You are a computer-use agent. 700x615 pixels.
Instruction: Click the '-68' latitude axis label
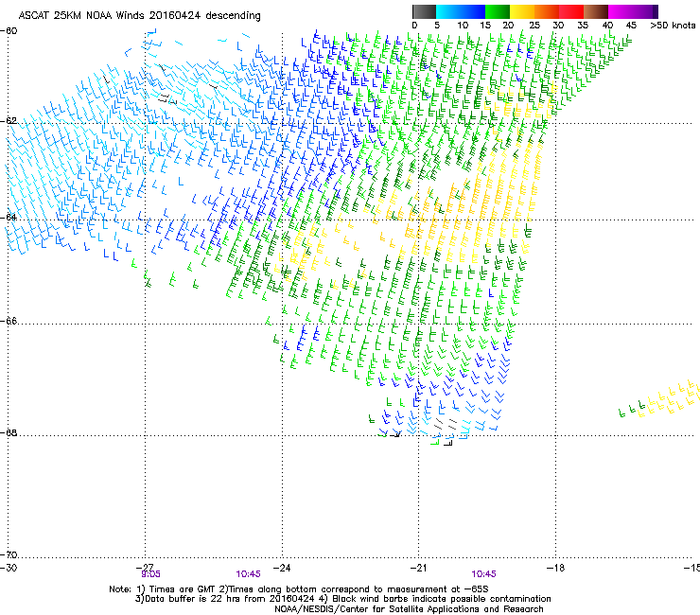[9, 432]
